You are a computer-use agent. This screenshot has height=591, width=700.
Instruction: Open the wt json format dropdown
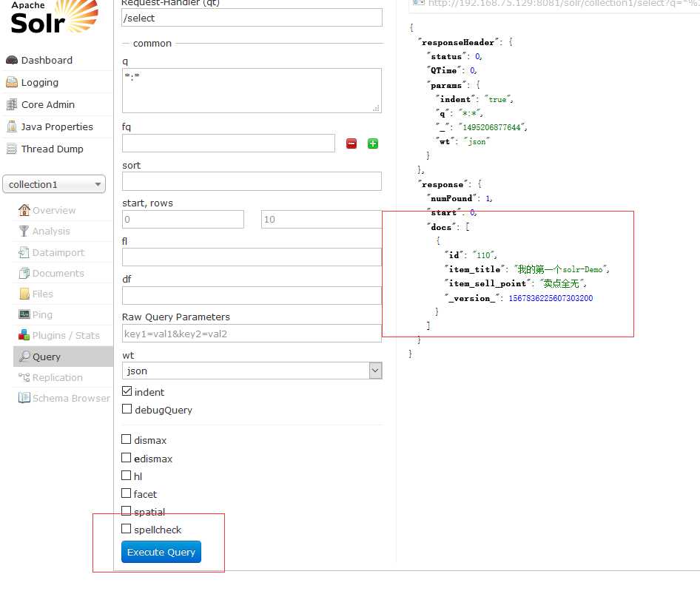[x=252, y=371]
